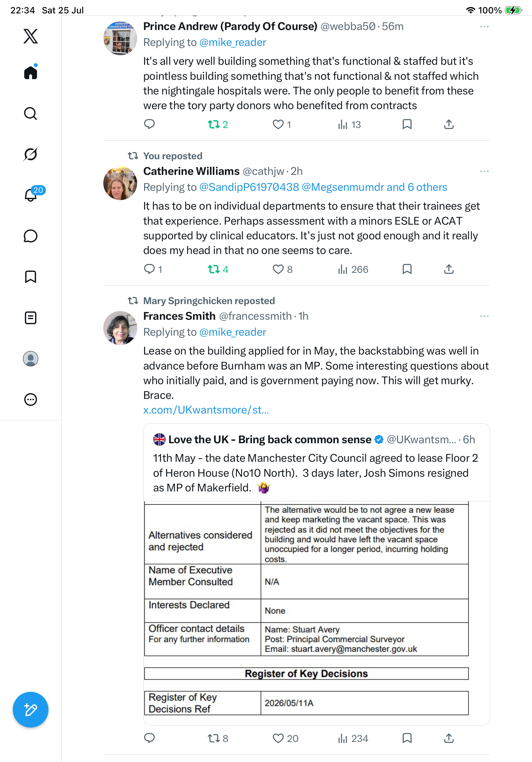The height and width of the screenshot is (762, 532).
Task: Share the Frances Smith post
Action: coord(449,738)
